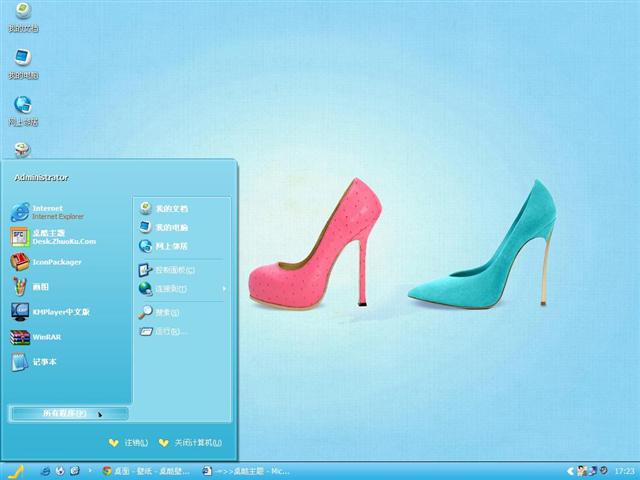Image resolution: width=640 pixels, height=480 pixels.
Task: Switch to the 桌酷主题 - Mic... taskbar window
Action: [x=246, y=471]
